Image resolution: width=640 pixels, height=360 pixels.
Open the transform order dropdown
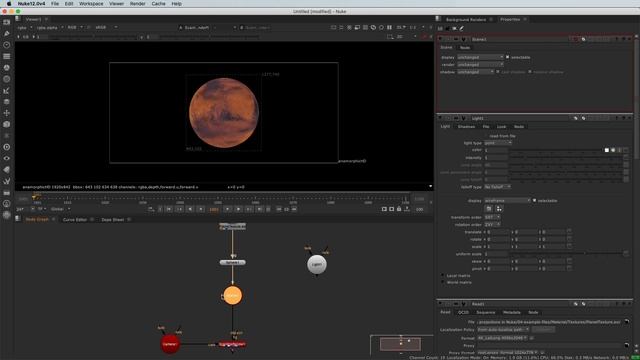(492, 217)
